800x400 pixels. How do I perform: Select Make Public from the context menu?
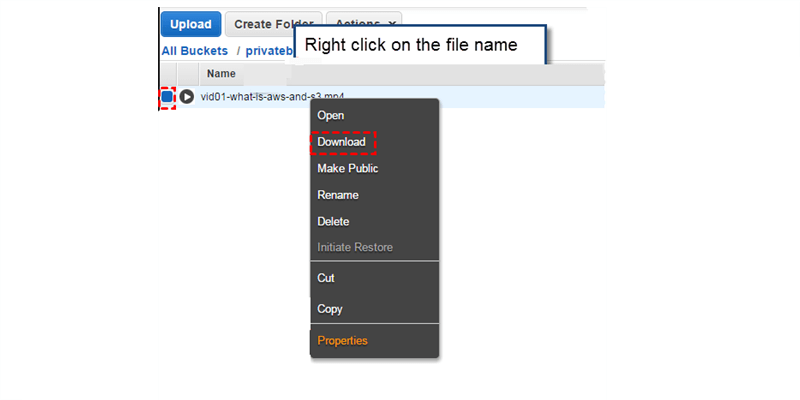[x=347, y=168]
